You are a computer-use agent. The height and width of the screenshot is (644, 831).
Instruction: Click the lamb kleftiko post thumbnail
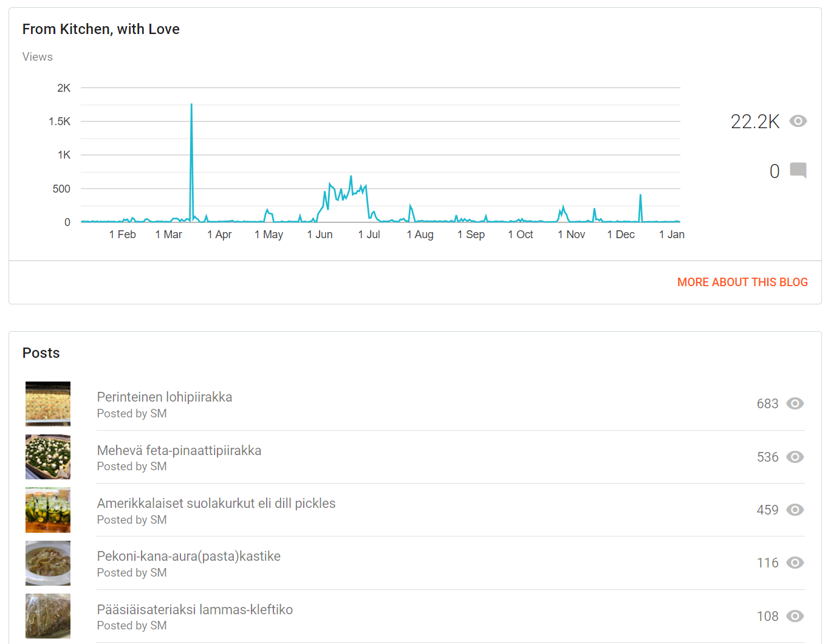click(x=48, y=616)
